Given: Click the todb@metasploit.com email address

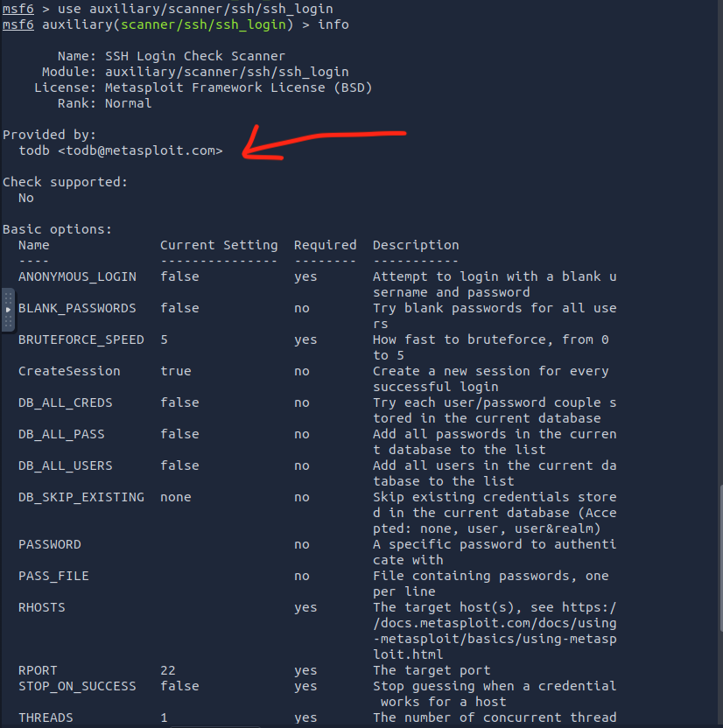Looking at the screenshot, I should pos(140,150).
